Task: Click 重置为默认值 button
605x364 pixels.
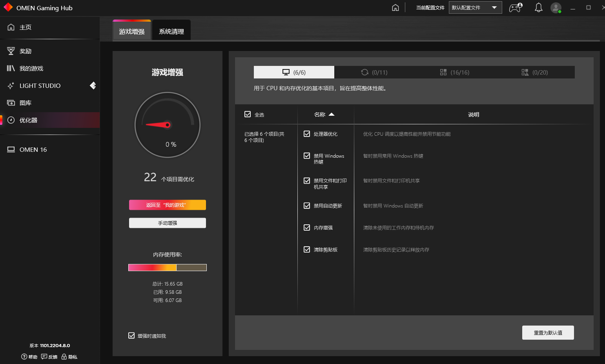Action: [548, 333]
